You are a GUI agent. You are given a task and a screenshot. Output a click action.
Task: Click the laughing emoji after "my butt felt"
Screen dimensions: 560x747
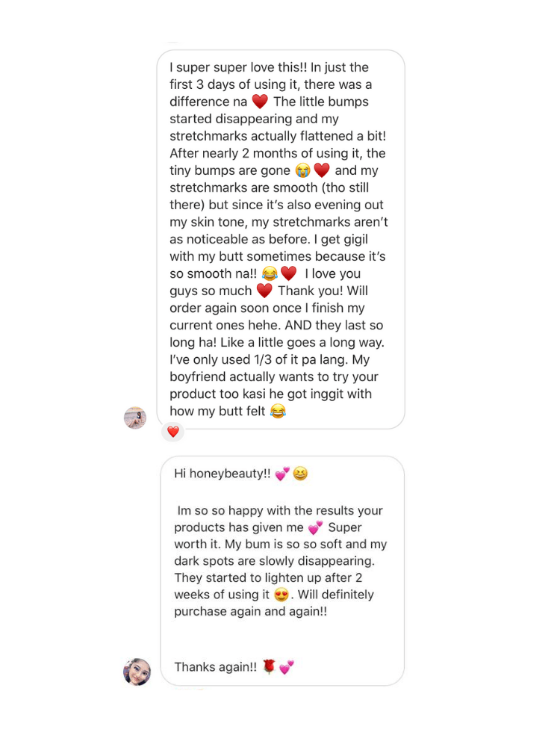(278, 411)
